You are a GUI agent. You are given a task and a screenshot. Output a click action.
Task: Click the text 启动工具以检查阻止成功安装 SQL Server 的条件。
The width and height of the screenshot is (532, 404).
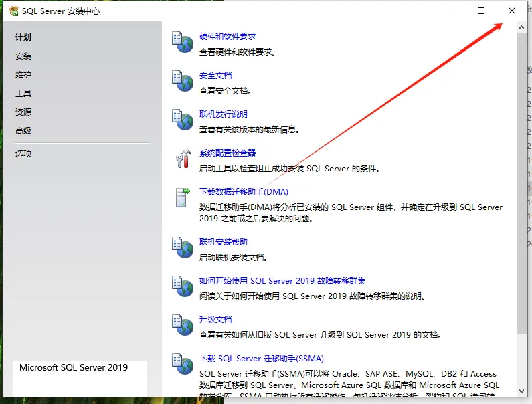click(x=290, y=169)
